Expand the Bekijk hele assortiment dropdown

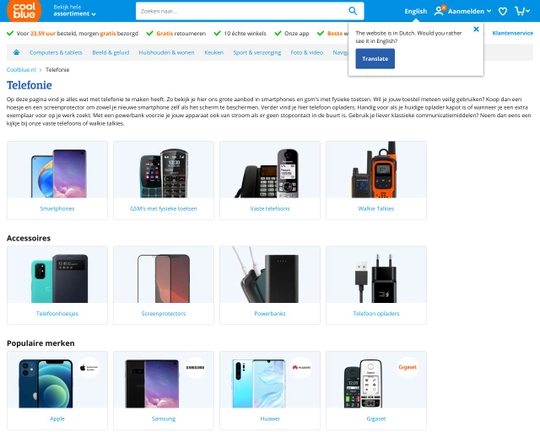74,11
